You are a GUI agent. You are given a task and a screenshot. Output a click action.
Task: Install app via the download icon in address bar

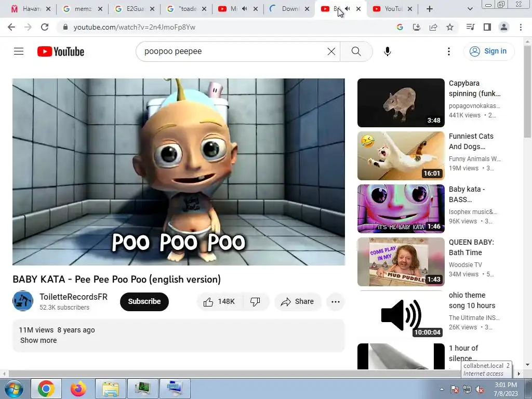pos(417,27)
